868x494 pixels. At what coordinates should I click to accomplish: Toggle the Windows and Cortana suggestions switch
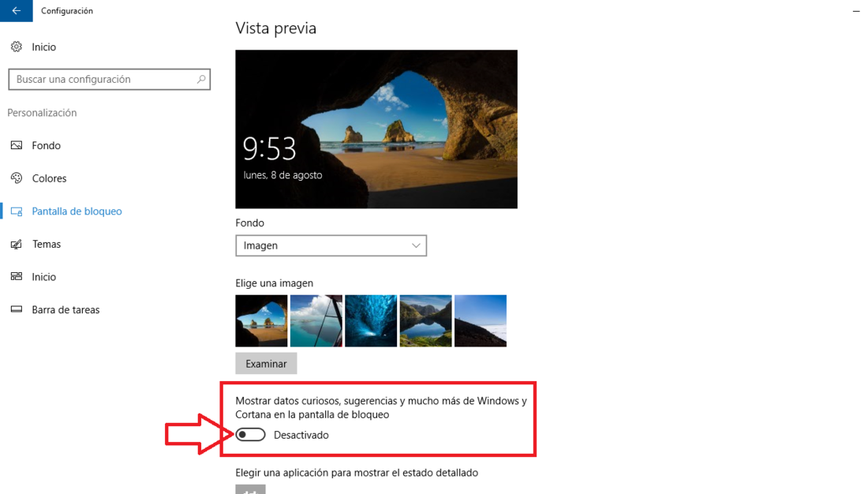pos(250,435)
